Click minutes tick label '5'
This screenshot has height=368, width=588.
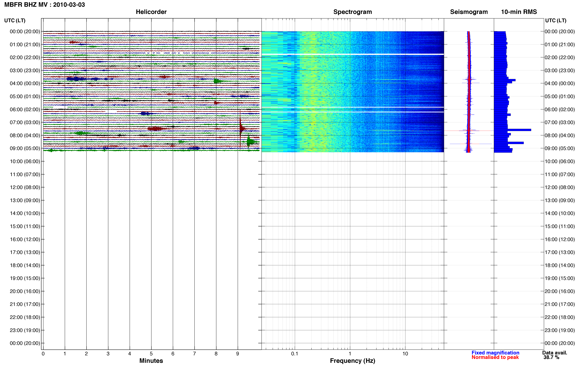click(151, 354)
